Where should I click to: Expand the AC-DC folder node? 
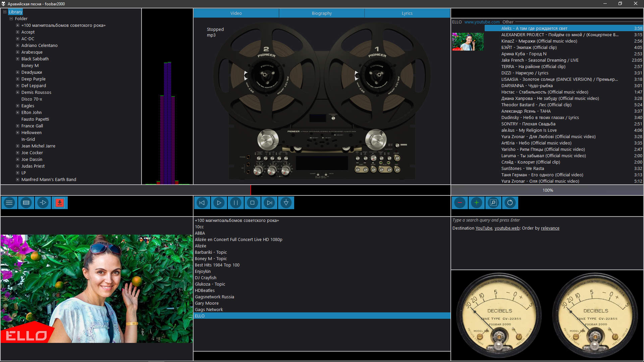coord(17,39)
